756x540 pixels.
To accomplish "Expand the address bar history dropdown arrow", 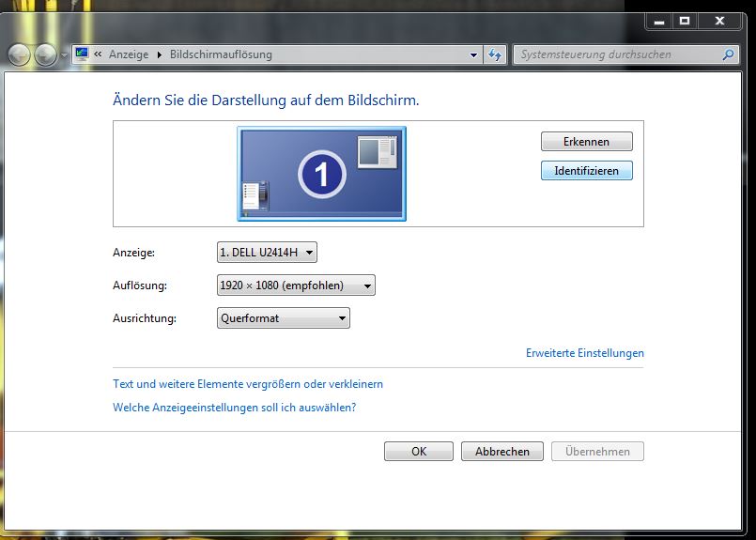I will [474, 54].
